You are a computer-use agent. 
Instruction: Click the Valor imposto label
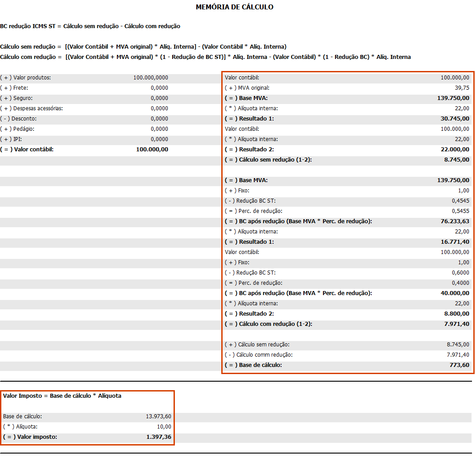tap(30, 437)
